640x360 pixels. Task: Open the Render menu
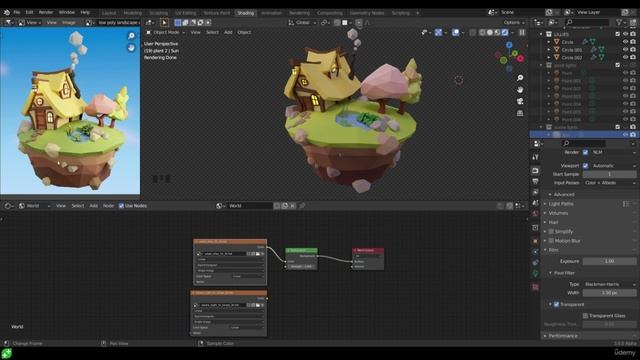tap(46, 12)
